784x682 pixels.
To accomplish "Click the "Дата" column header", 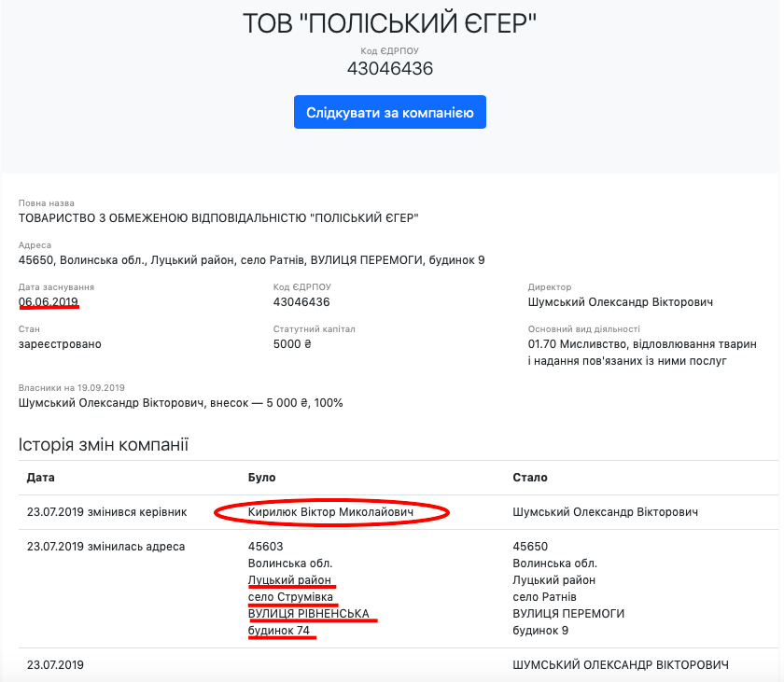I will coord(41,478).
